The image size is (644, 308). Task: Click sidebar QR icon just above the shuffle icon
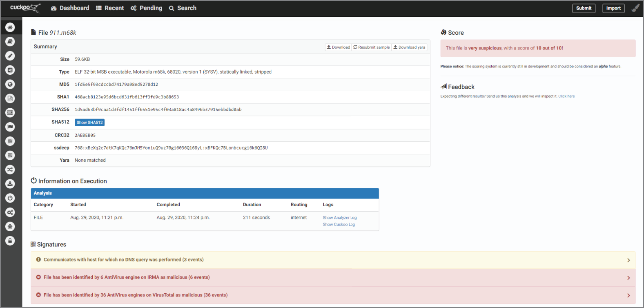[10, 155]
